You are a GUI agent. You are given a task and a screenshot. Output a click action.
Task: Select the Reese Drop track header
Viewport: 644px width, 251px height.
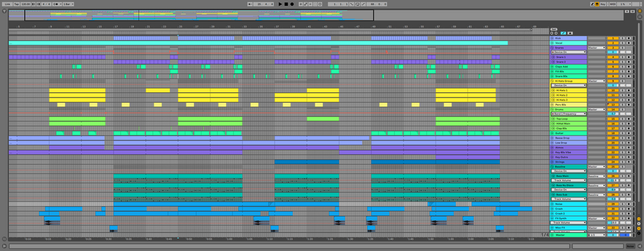(x=568, y=138)
